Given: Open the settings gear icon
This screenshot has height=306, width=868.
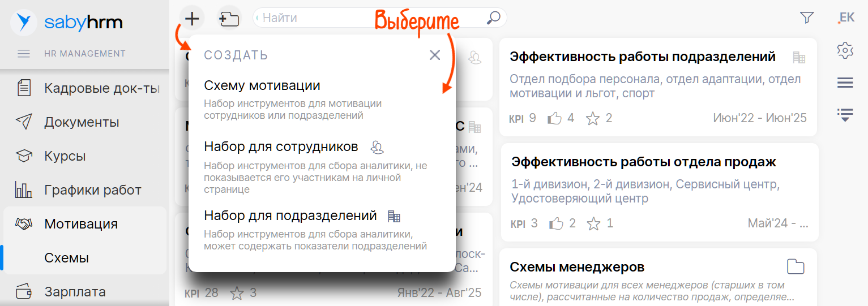Looking at the screenshot, I should pos(845,50).
